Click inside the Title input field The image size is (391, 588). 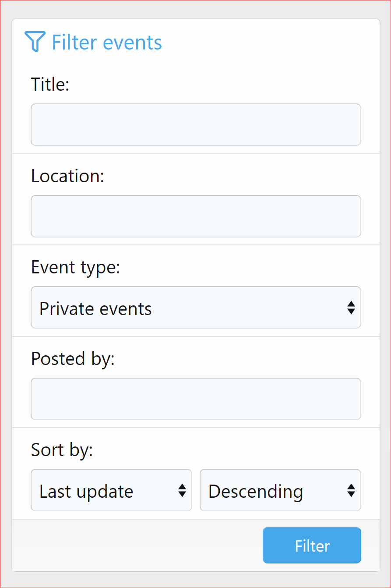(x=196, y=124)
